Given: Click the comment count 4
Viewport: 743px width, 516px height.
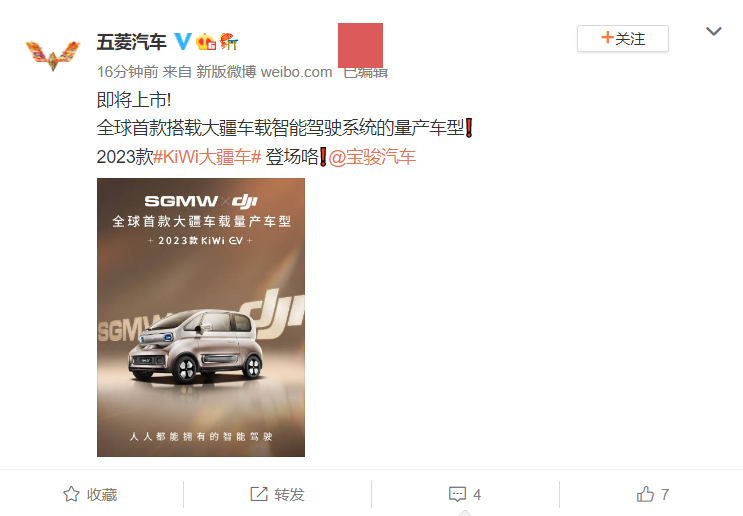Looking at the screenshot, I should click(477, 495).
